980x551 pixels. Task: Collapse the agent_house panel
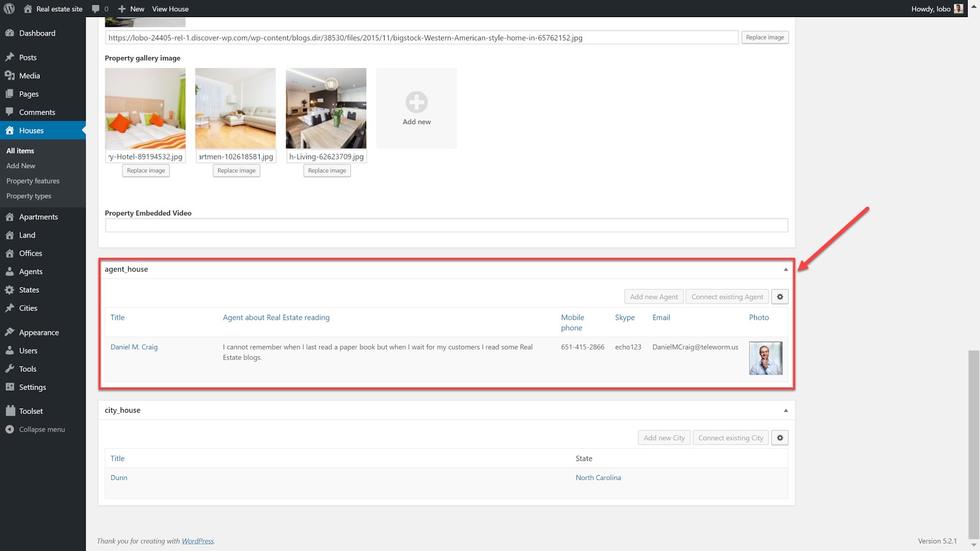pyautogui.click(x=786, y=269)
